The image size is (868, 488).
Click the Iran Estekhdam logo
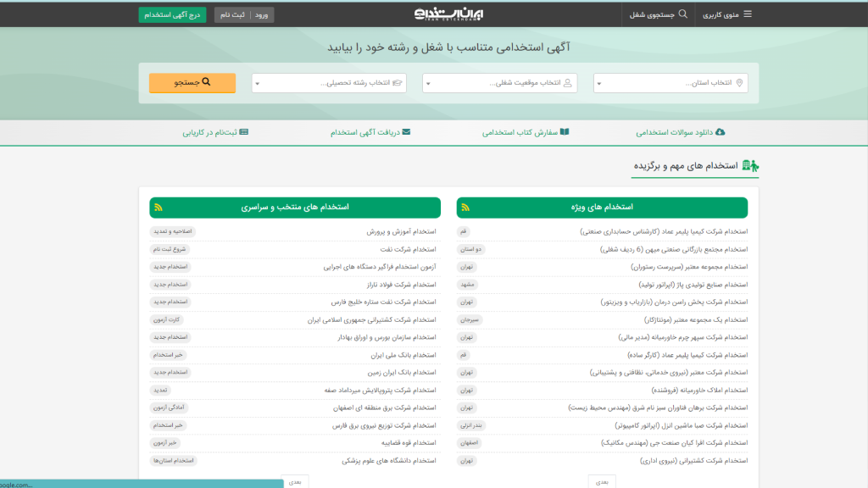448,14
